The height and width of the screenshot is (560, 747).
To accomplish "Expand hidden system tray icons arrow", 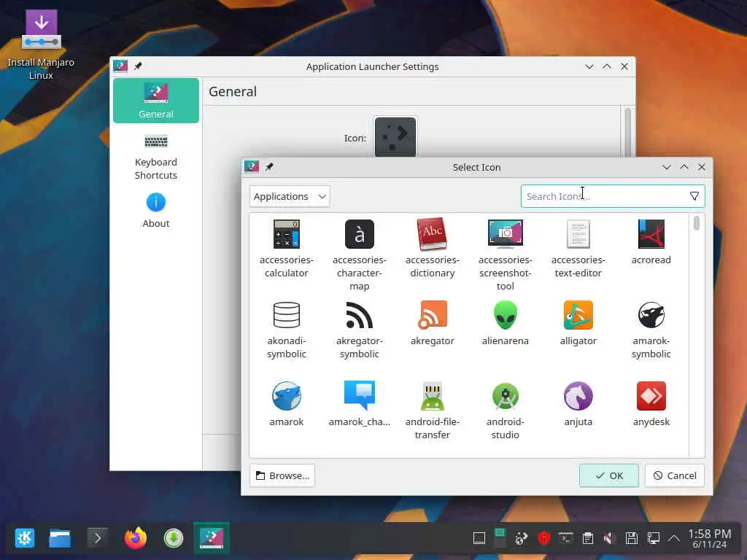I will pos(673,538).
